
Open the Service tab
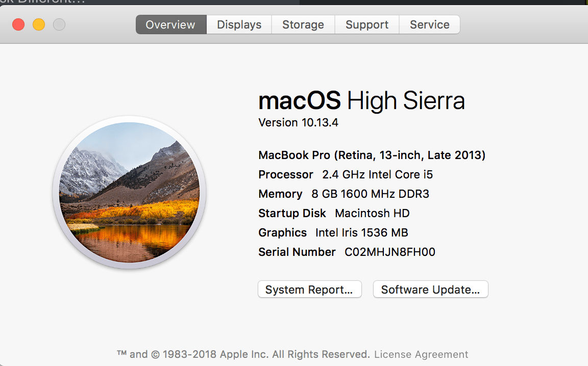[x=429, y=24]
